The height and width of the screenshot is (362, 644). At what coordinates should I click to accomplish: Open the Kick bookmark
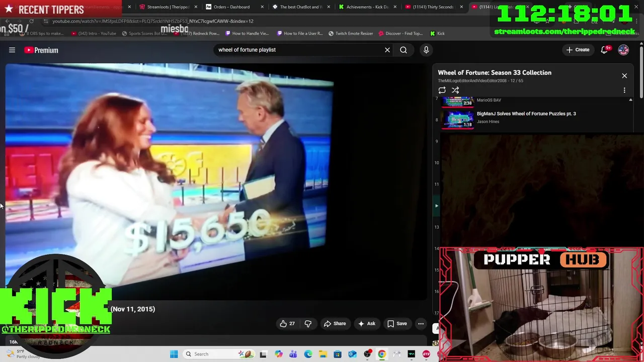click(437, 34)
